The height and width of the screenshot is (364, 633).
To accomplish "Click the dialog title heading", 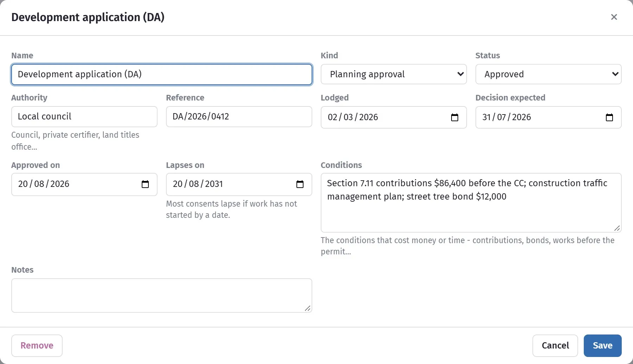I will (88, 17).
